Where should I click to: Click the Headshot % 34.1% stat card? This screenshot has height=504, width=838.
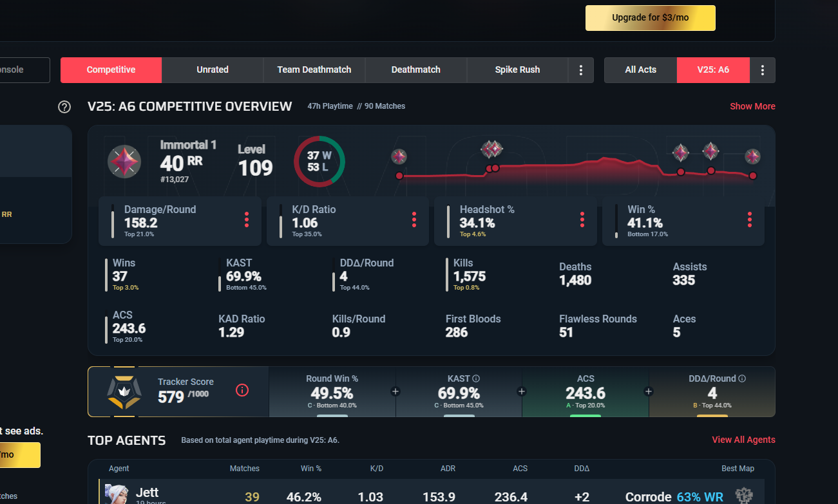(x=515, y=221)
